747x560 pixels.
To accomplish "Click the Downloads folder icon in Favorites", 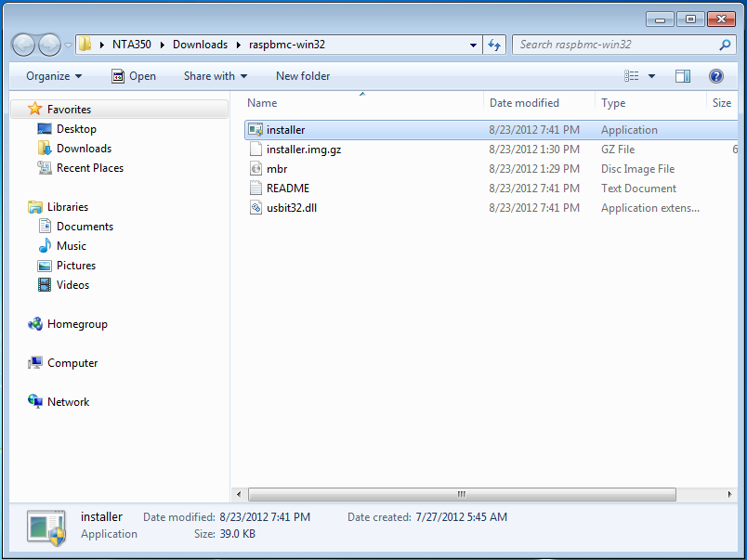I will pyautogui.click(x=45, y=149).
